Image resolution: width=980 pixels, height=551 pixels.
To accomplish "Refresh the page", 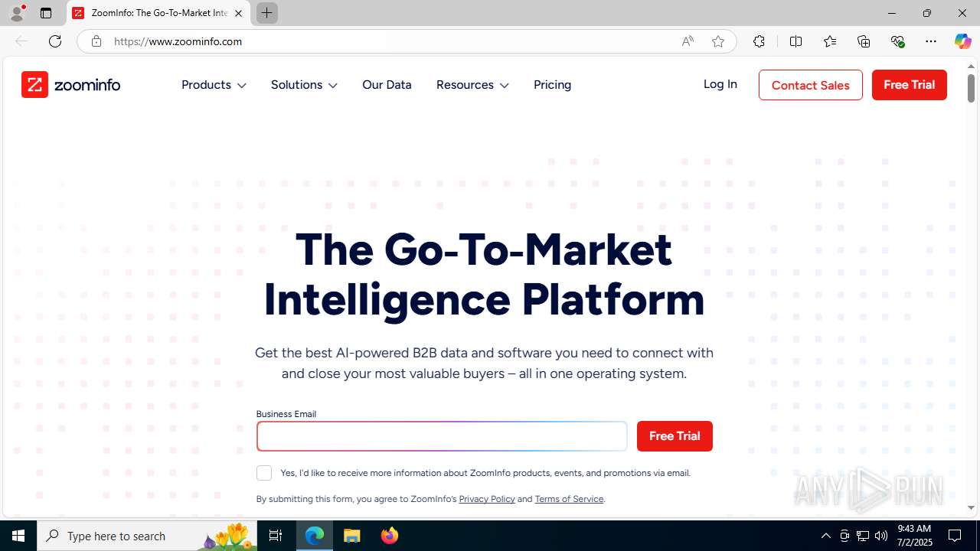I will pos(55,41).
